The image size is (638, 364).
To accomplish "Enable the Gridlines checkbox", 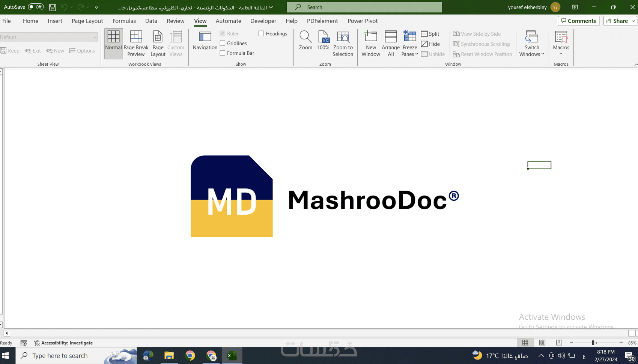I will point(223,43).
